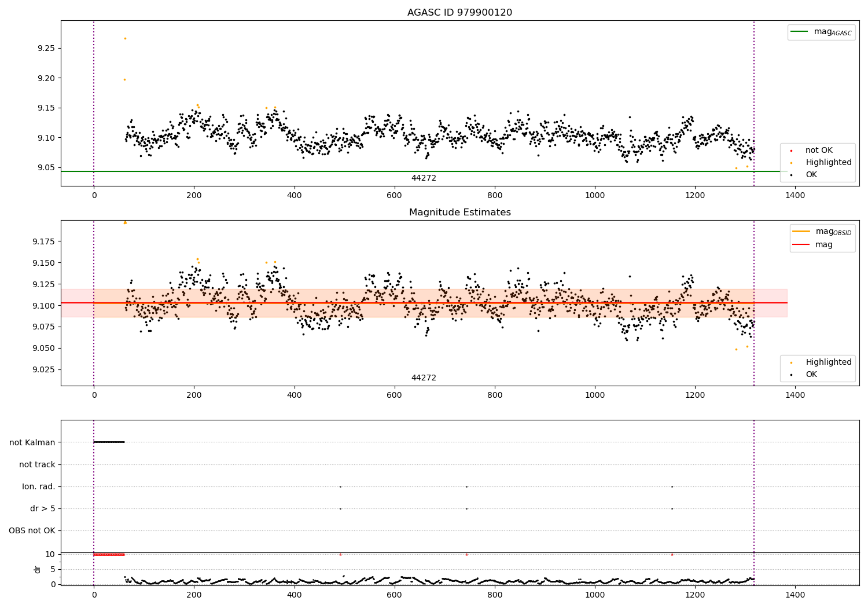Click "Highlighted" legend entry in top plot
The image size is (868, 608).
(x=828, y=163)
